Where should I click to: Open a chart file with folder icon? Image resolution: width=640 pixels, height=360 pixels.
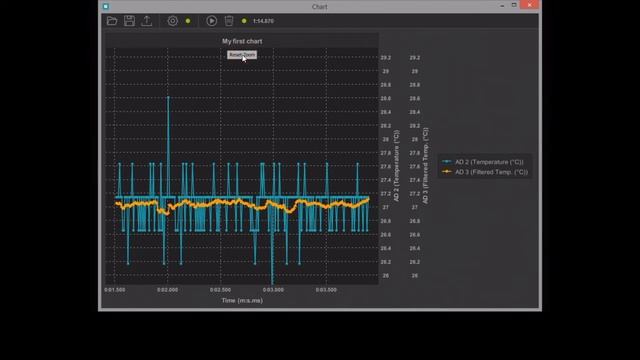pos(112,21)
